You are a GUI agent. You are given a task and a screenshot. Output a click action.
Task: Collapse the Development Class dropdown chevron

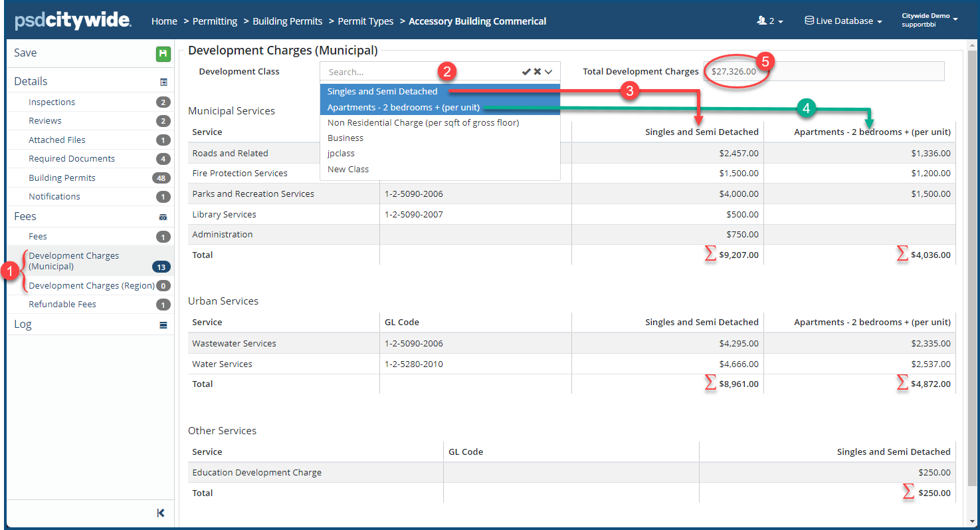coord(549,72)
